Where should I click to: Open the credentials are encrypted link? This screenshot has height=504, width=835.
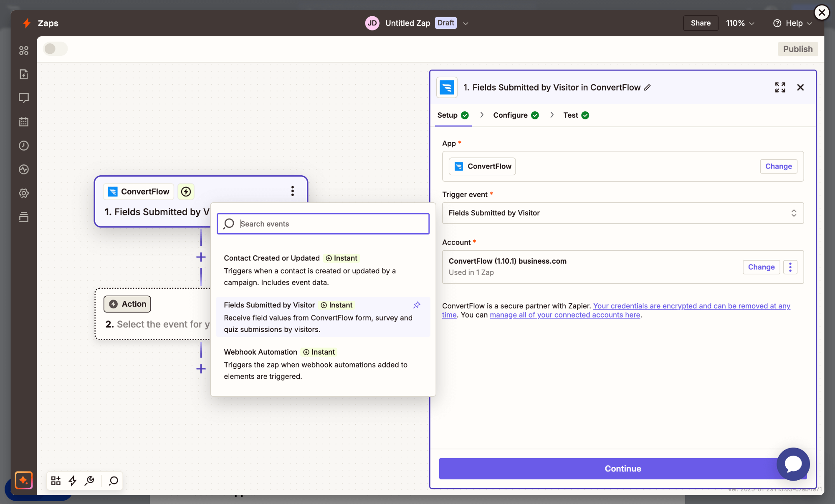(616, 310)
